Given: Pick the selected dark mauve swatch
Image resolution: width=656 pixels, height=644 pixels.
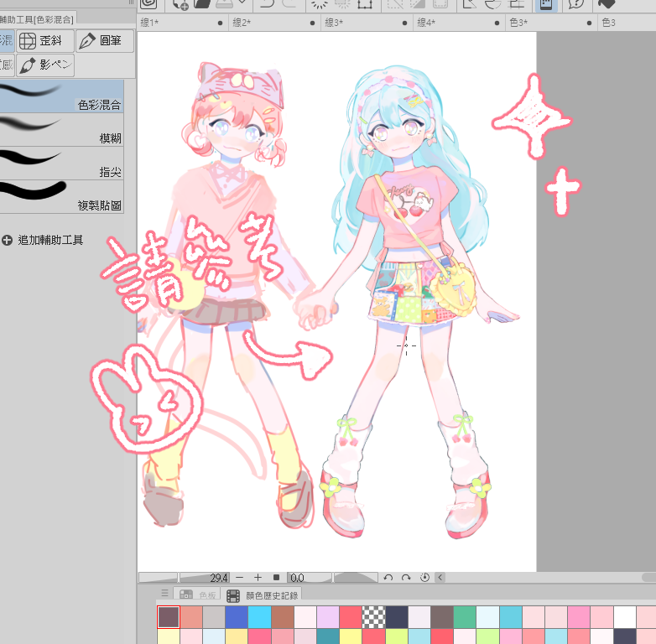Looking at the screenshot, I should [169, 617].
